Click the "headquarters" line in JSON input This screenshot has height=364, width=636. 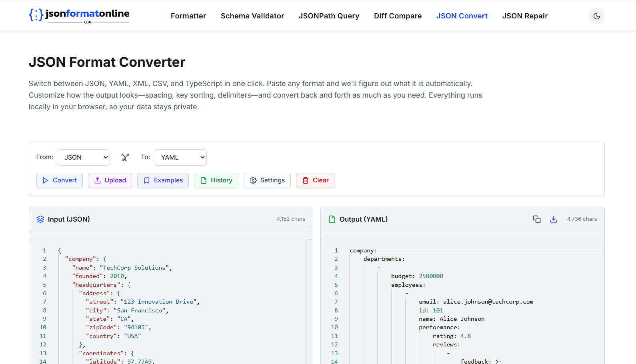pyautogui.click(x=101, y=285)
